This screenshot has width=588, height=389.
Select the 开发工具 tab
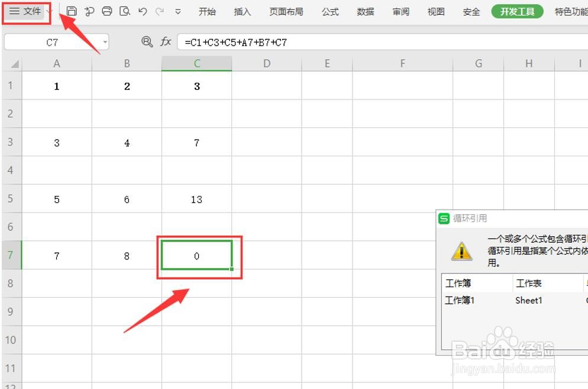[x=517, y=12]
